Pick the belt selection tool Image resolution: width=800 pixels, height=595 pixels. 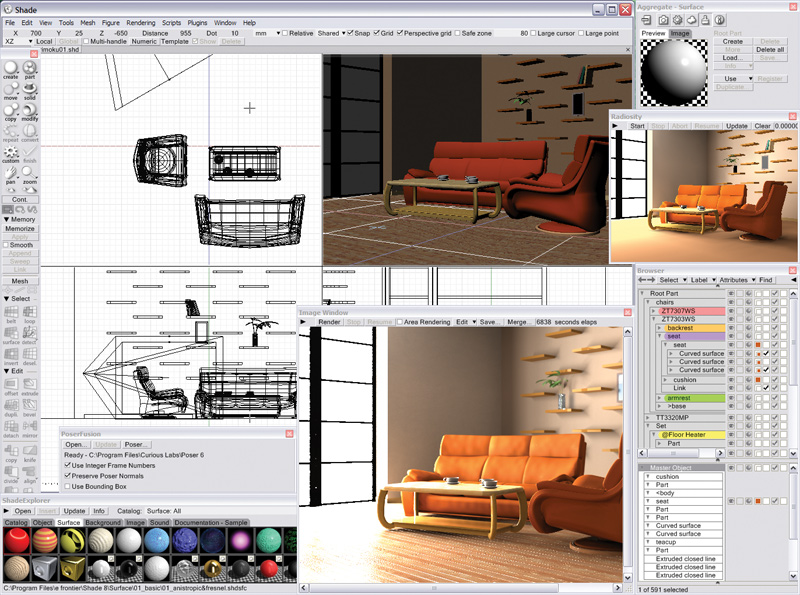tap(11, 314)
